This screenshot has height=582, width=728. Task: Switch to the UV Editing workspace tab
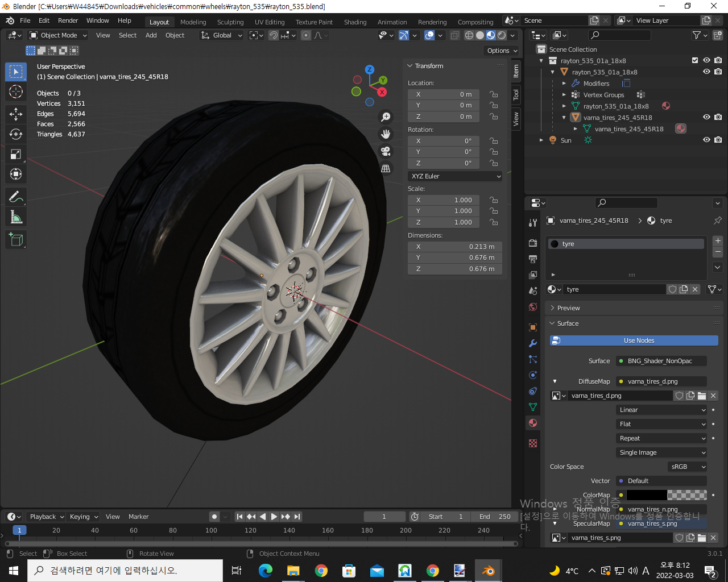(269, 22)
